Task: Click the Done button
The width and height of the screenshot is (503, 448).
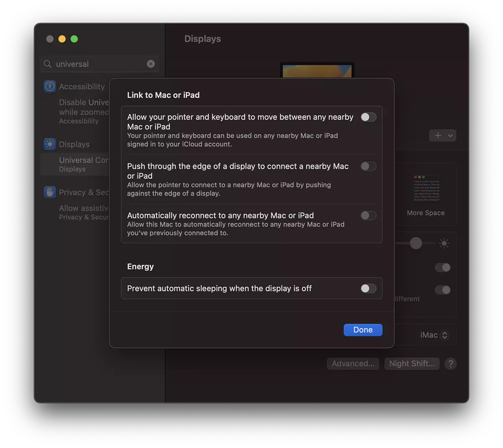Action: coord(363,330)
